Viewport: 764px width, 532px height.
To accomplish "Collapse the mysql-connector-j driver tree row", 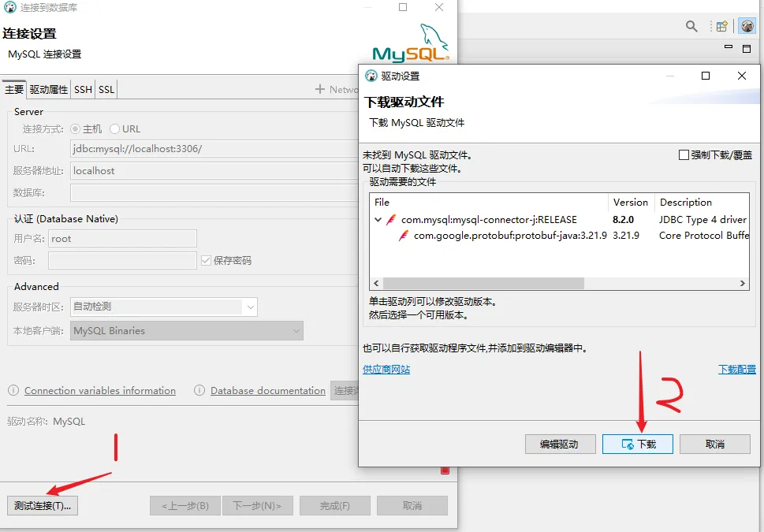I will point(378,220).
